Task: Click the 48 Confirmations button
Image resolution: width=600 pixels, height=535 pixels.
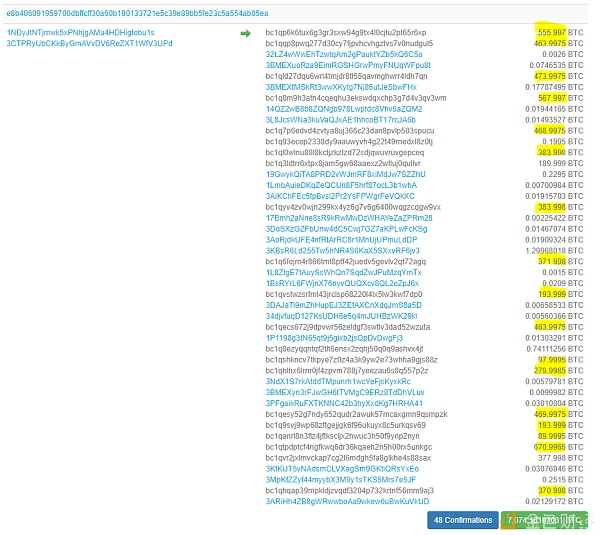Action: [463, 520]
